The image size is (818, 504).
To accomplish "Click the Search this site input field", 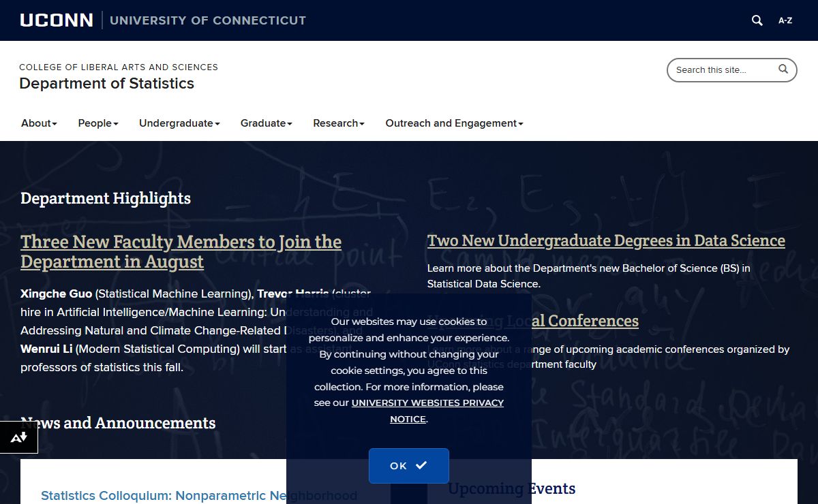I will pos(723,70).
